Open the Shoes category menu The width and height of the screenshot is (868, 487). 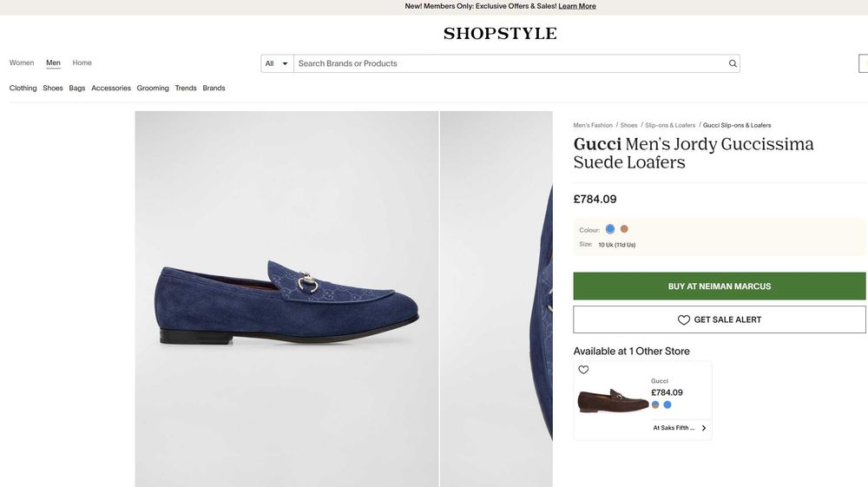pos(53,88)
